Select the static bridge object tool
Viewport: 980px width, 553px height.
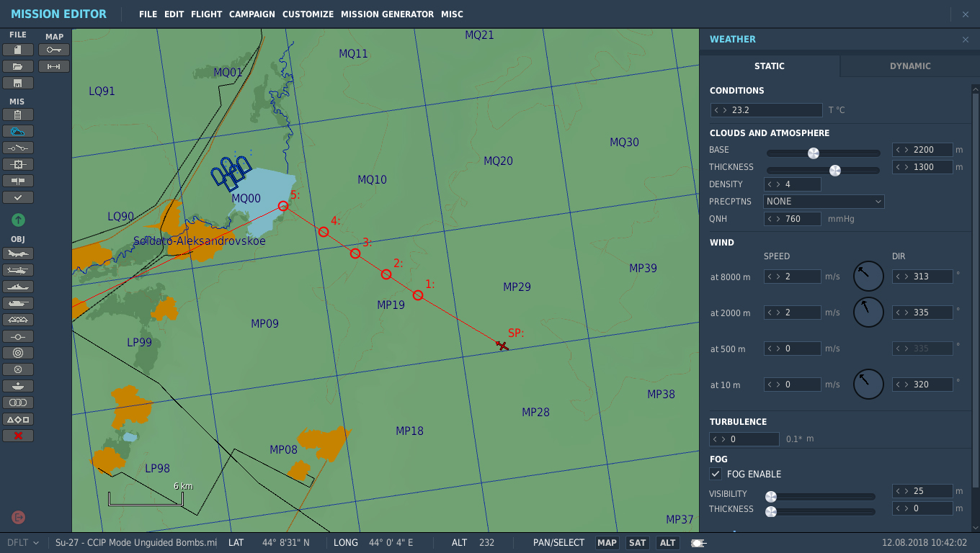click(x=18, y=320)
